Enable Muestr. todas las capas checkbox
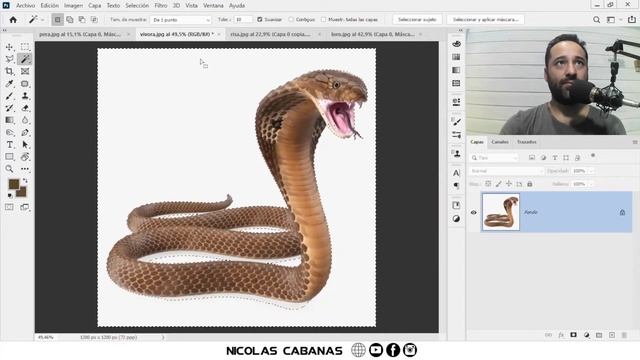This screenshot has width=640, height=360. pos(323,20)
